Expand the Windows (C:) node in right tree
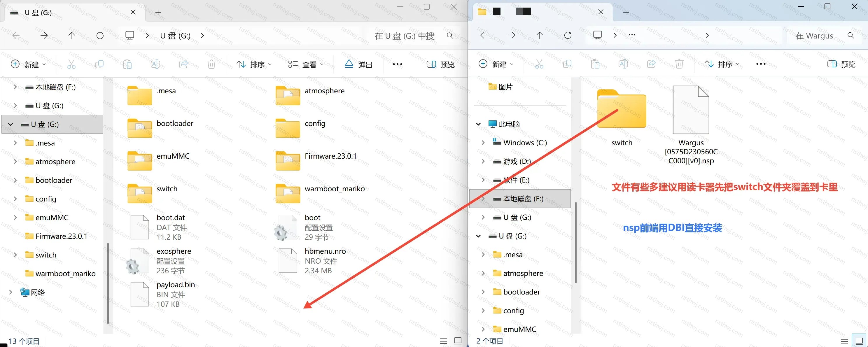This screenshot has height=347, width=868. point(483,143)
